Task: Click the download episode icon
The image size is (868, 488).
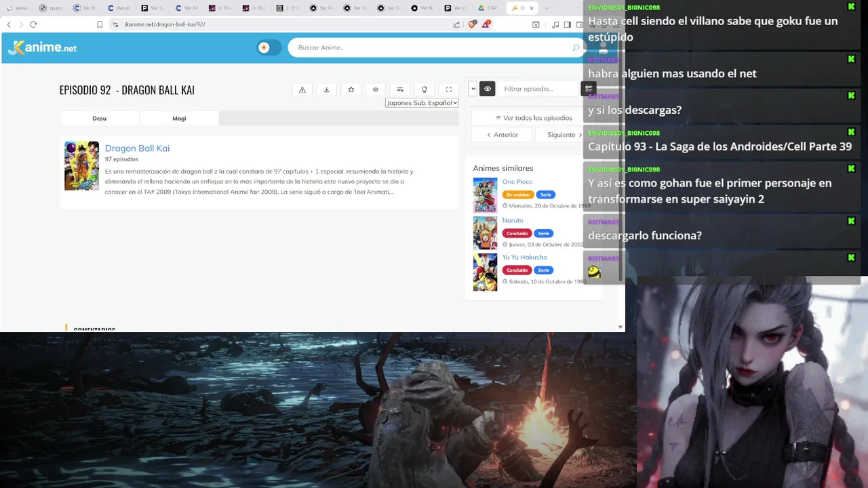Action: [327, 89]
